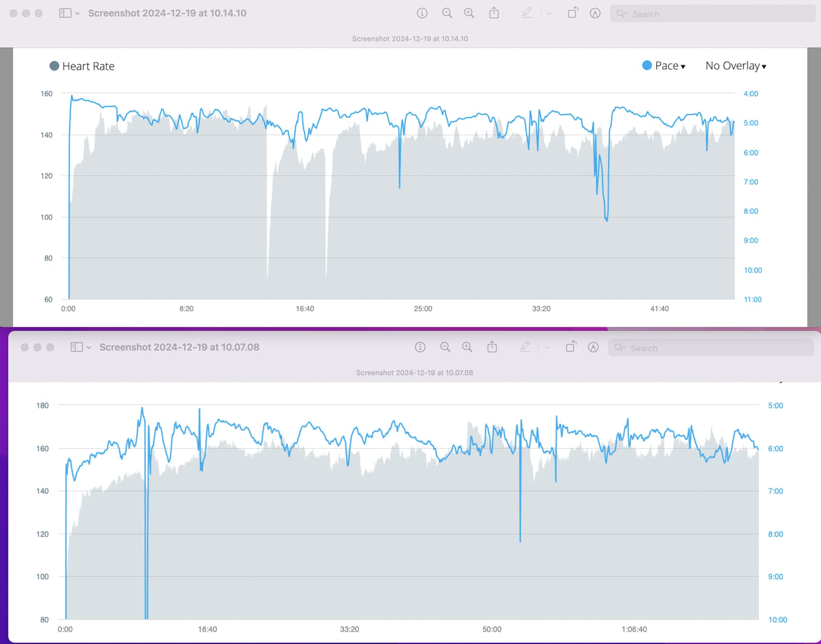Toggle the sidebar view in bottom window
The height and width of the screenshot is (644, 821).
pyautogui.click(x=77, y=347)
